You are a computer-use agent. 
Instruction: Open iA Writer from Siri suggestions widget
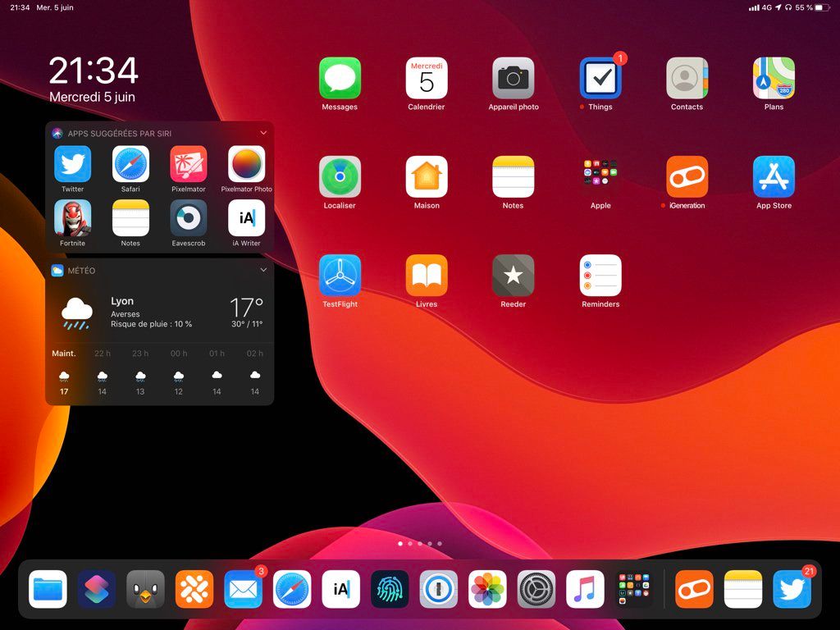click(x=246, y=218)
